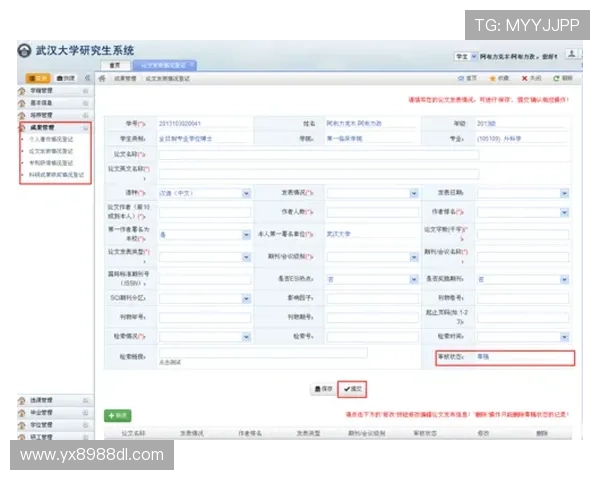Click the ISSN 国际标准期刊号 input field
Viewport: 600px width, 480px height.
[x=205, y=280]
